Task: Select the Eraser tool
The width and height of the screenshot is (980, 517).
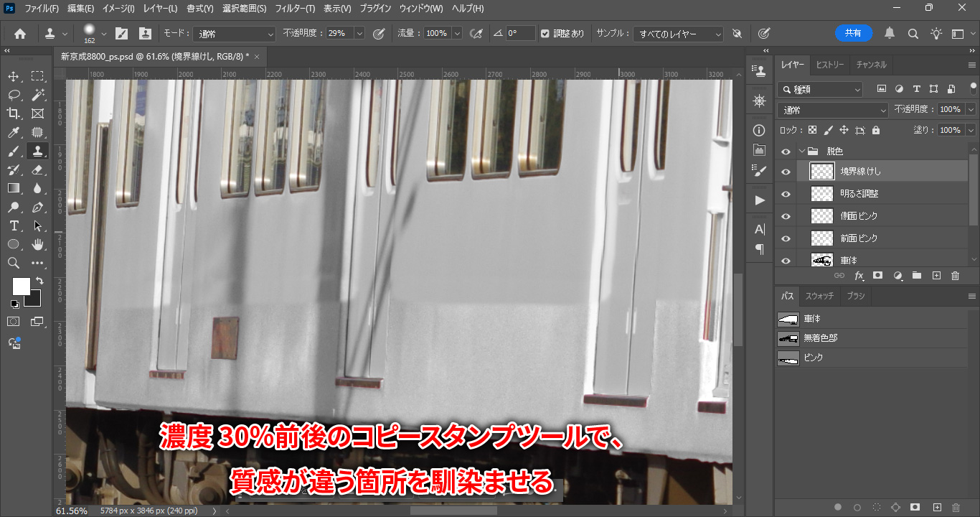Action: coord(37,170)
